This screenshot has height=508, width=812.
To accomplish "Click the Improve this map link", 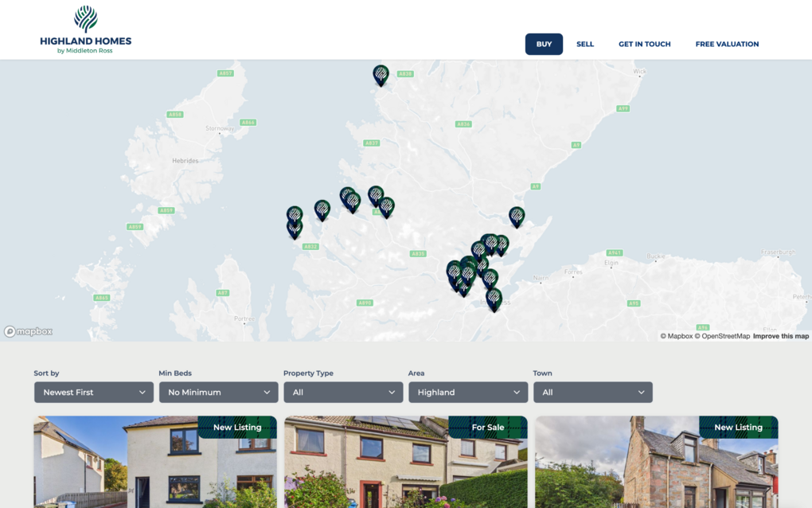I will pyautogui.click(x=781, y=336).
